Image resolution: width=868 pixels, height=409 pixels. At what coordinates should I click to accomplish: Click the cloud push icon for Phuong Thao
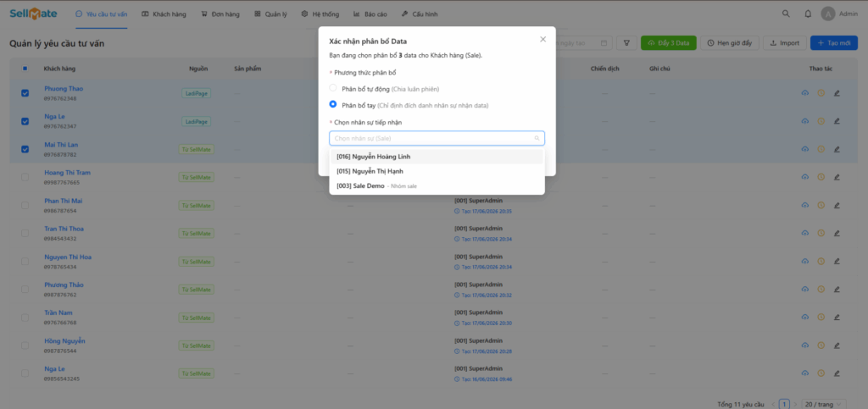pyautogui.click(x=805, y=93)
